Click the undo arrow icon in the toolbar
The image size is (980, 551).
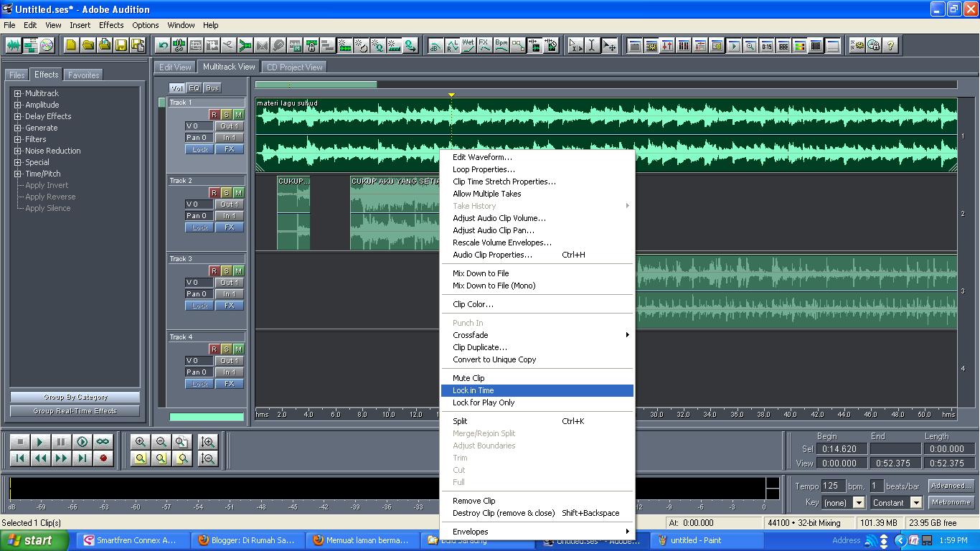click(163, 45)
